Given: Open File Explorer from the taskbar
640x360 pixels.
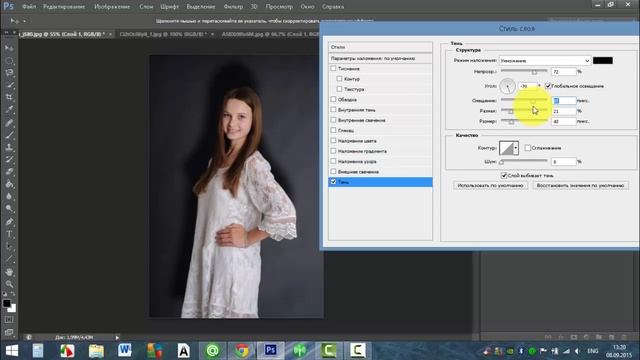Looking at the screenshot, I should 96,351.
